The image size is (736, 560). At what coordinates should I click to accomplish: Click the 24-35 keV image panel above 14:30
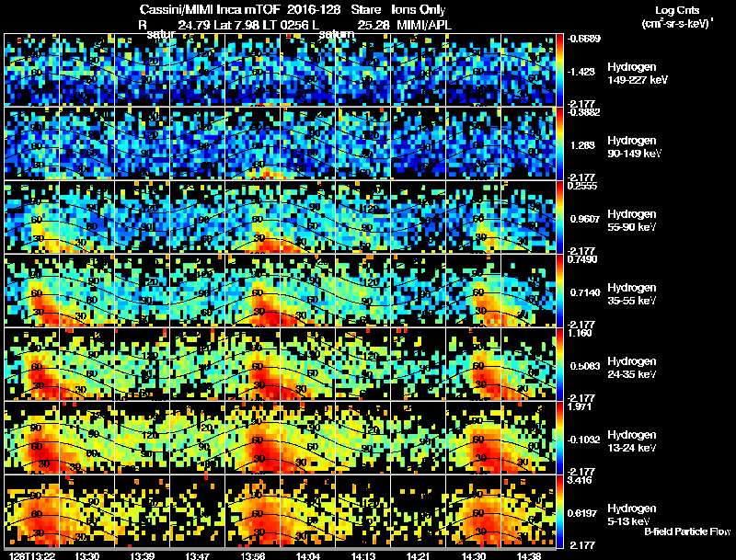point(474,364)
